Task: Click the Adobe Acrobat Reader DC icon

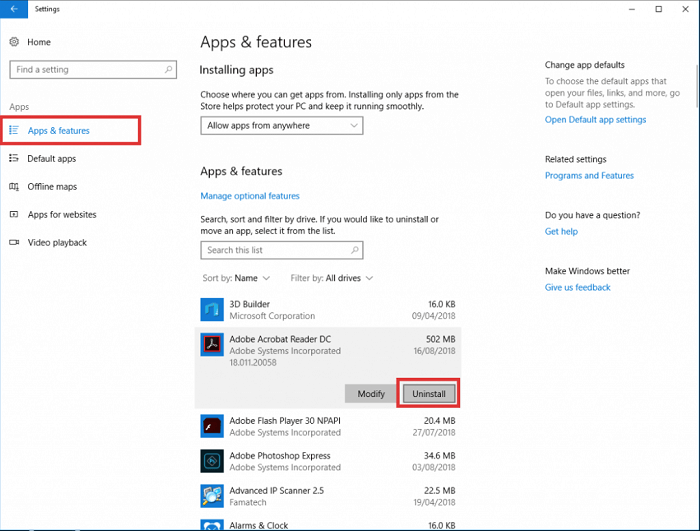Action: [x=212, y=344]
